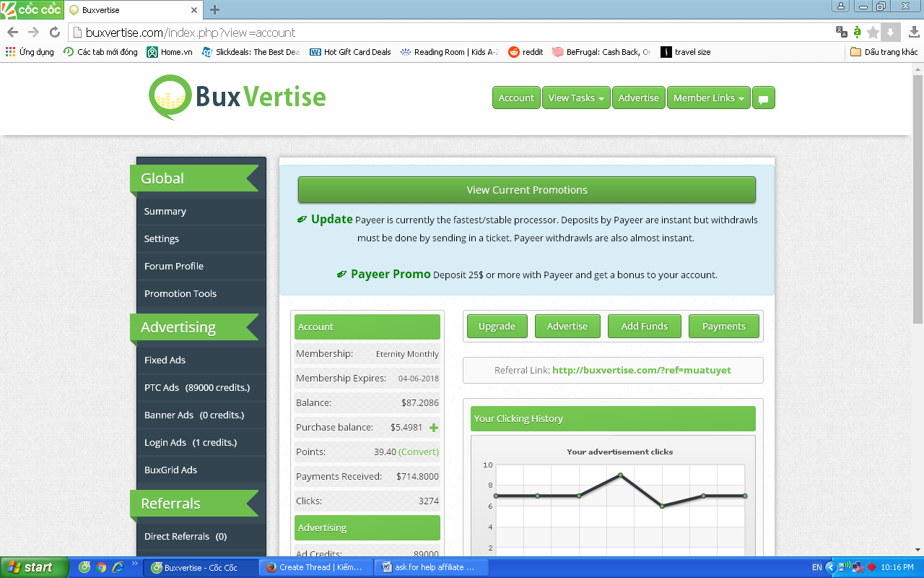The height and width of the screenshot is (578, 924).
Task: Click the Advertise navigation button in header
Action: (639, 98)
